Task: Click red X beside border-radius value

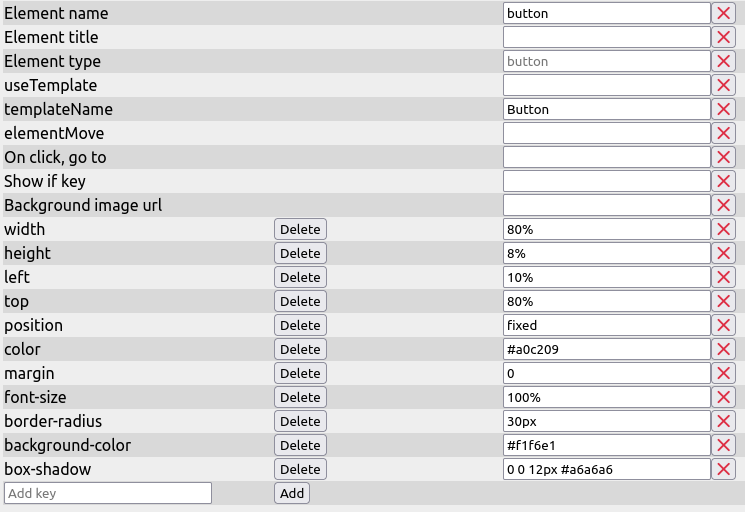Action: (x=723, y=421)
